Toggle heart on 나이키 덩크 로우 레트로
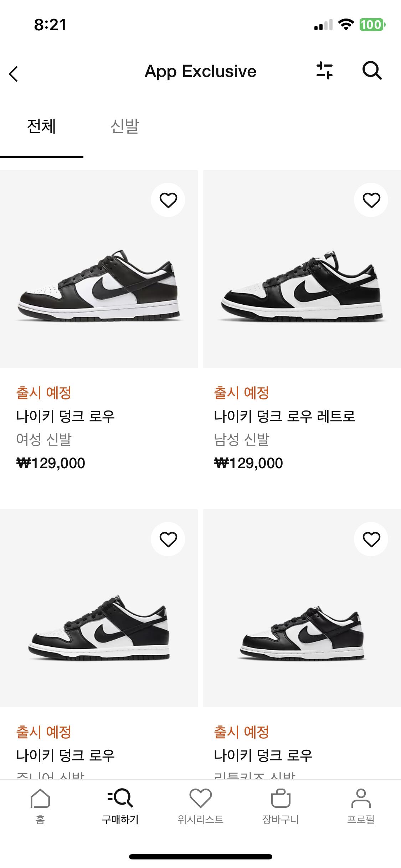The width and height of the screenshot is (401, 868). [371, 200]
